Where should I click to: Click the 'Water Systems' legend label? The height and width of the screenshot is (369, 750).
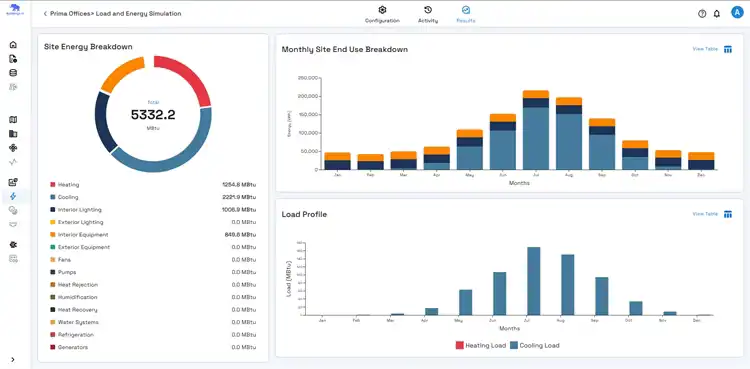(78, 322)
